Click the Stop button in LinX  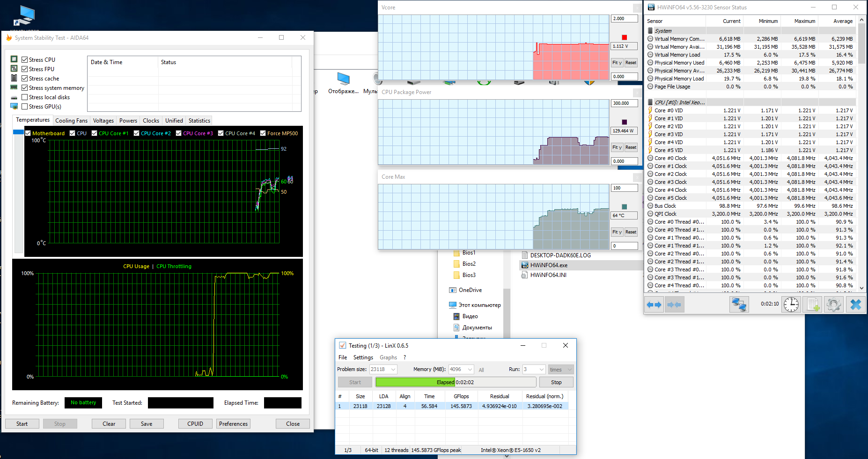556,382
